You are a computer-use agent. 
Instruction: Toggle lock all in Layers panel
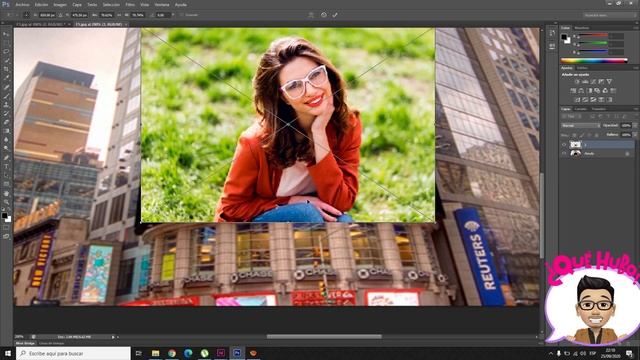596,135
